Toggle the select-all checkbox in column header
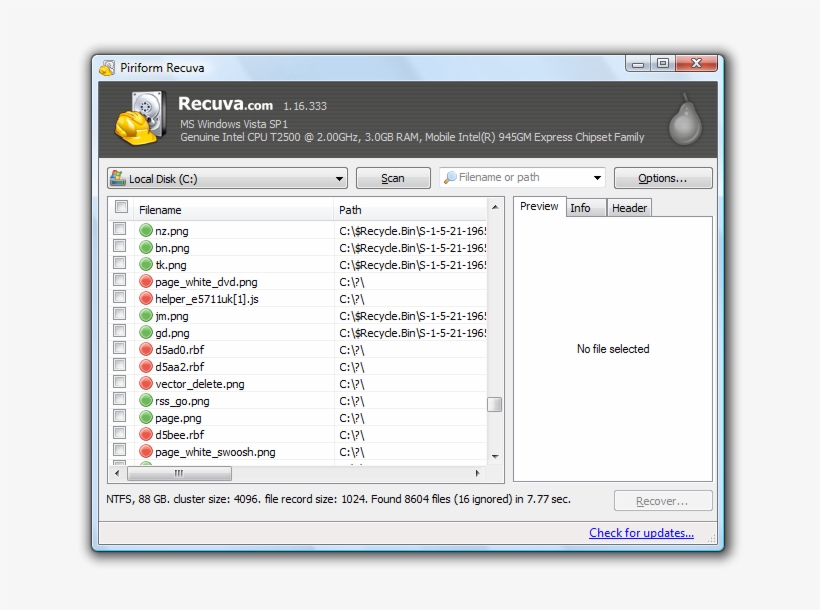 tap(121, 207)
